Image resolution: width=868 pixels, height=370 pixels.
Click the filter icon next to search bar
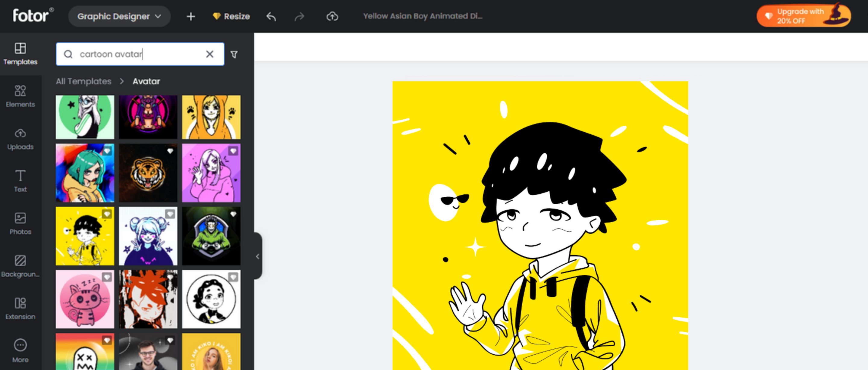(x=234, y=54)
